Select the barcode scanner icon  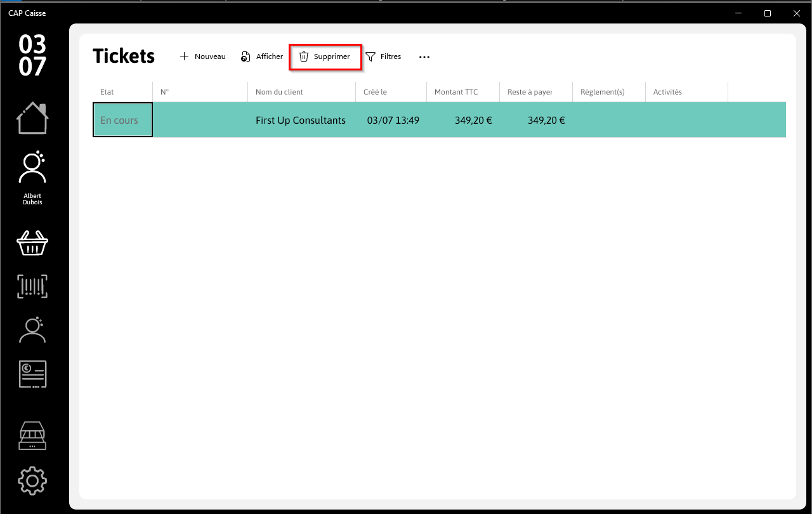pyautogui.click(x=32, y=286)
